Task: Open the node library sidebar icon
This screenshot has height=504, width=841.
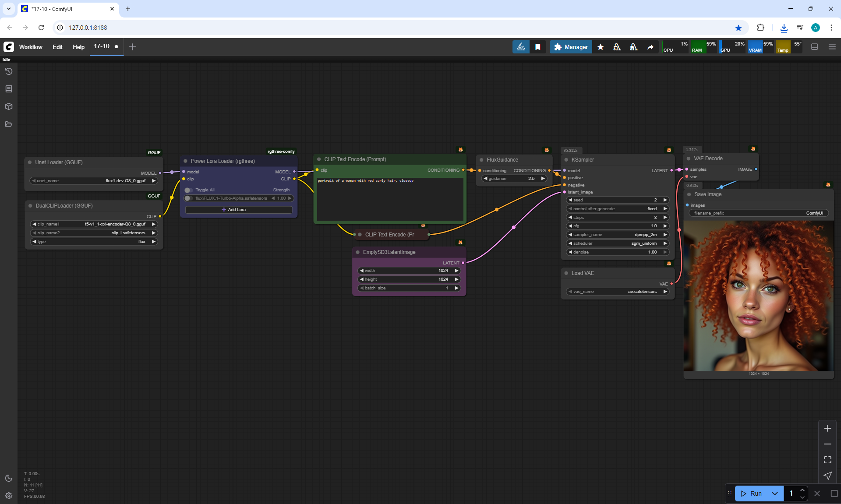Action: point(9,89)
